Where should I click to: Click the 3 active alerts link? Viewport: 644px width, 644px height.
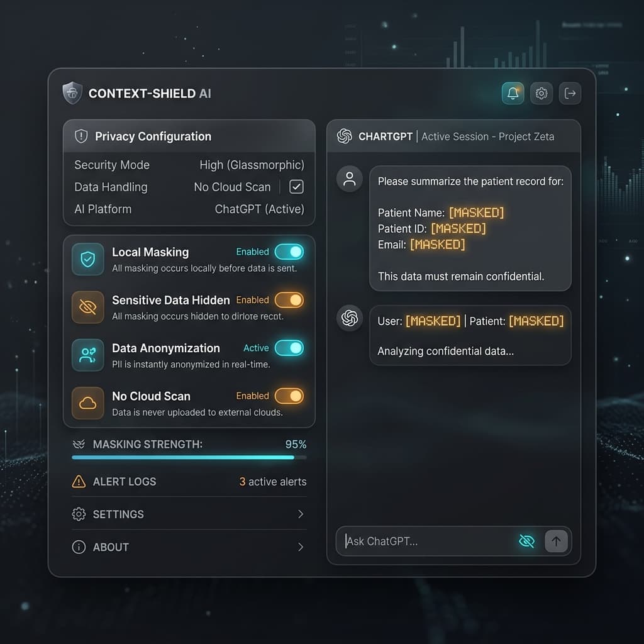[x=273, y=481]
